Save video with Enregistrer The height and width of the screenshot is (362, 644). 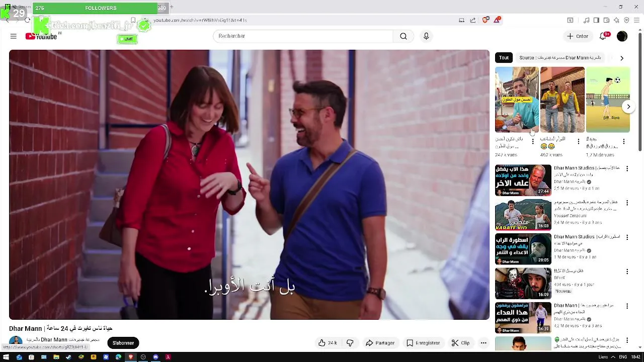pos(423,343)
